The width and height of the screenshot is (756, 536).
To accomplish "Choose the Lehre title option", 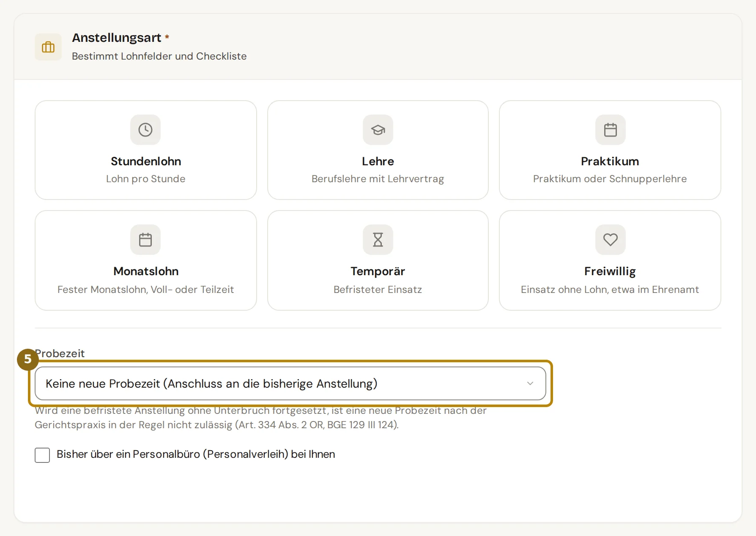I will pos(378,161).
